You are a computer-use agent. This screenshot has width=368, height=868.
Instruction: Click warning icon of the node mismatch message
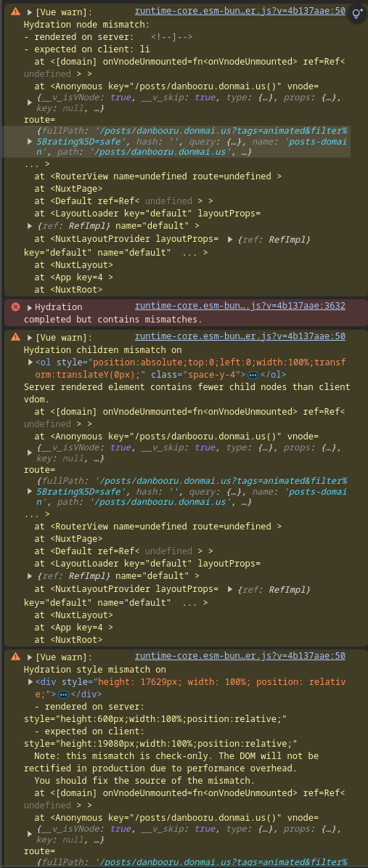click(15, 11)
